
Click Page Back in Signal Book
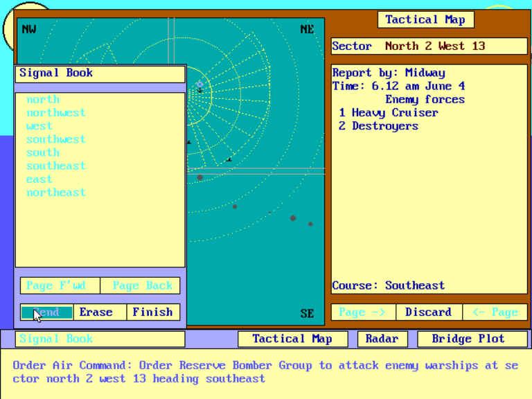[141, 285]
